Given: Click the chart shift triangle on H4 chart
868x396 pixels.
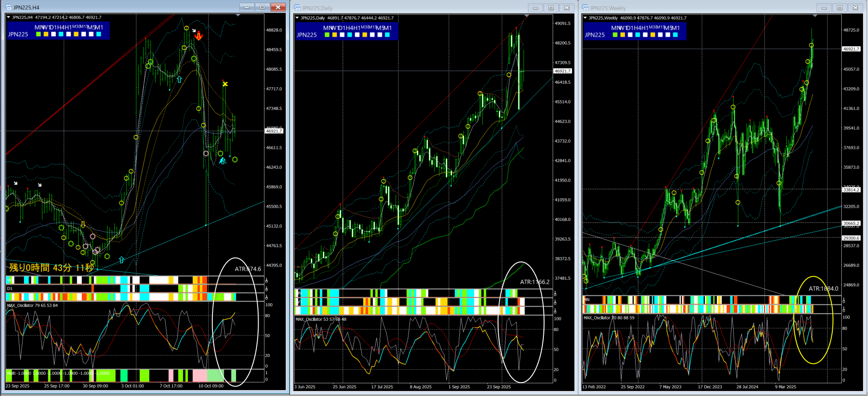Looking at the screenshot, I should 238,15.
